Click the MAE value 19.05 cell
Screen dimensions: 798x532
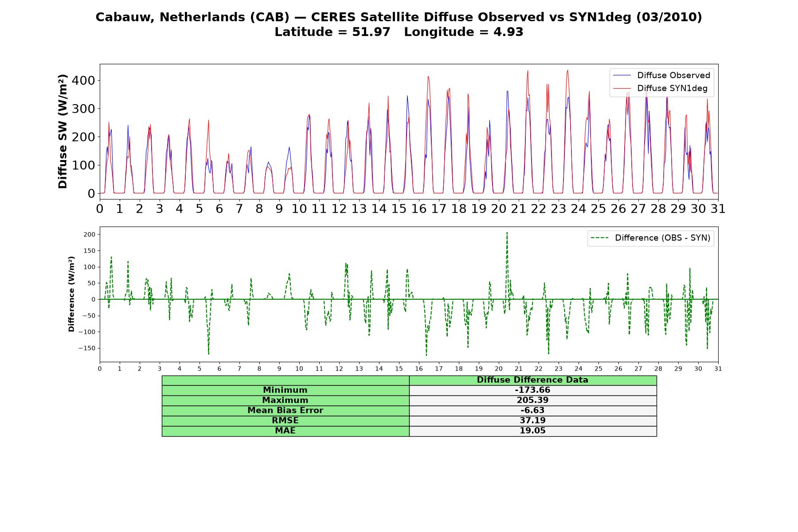click(533, 431)
